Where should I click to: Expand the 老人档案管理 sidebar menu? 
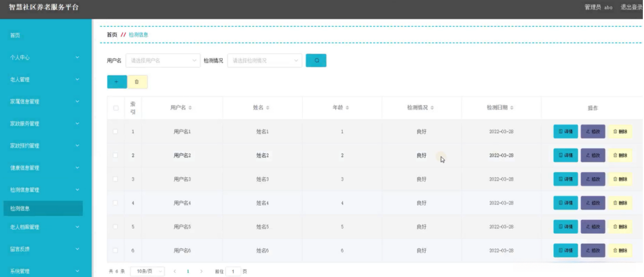(45, 227)
